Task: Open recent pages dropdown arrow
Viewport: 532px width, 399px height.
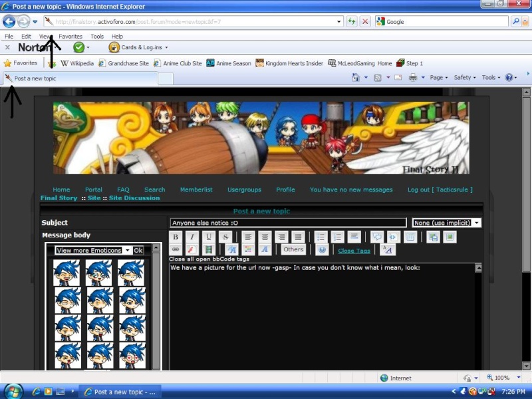Action: point(35,22)
